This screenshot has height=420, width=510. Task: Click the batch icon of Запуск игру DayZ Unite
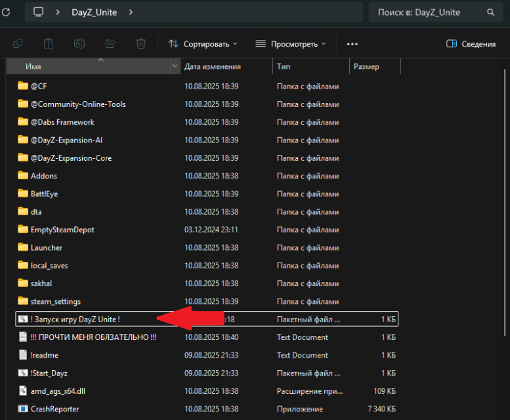coord(23,319)
